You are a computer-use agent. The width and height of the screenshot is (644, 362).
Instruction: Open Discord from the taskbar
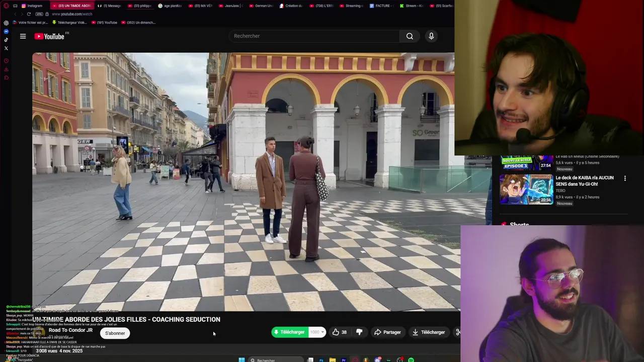click(x=377, y=360)
